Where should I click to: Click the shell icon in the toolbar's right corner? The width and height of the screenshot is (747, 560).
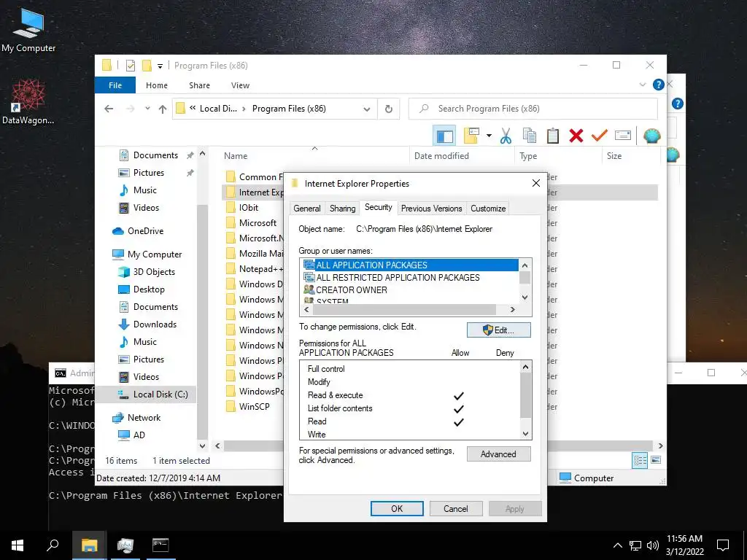651,136
